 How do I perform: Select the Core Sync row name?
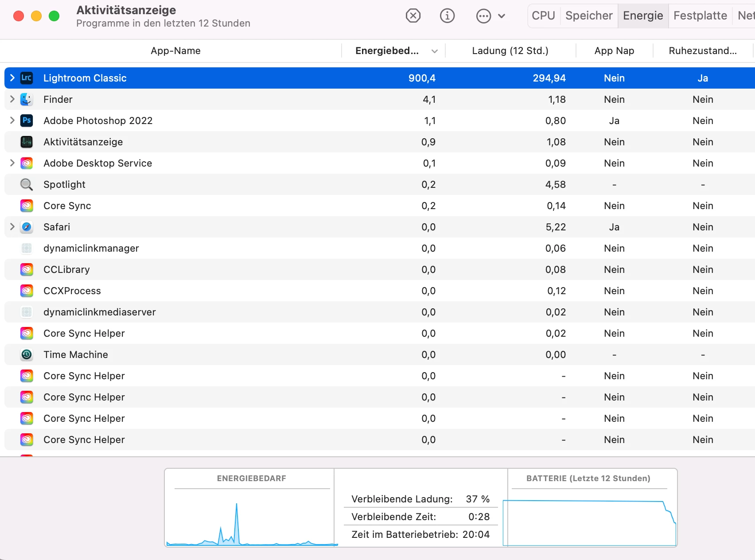pyautogui.click(x=67, y=206)
